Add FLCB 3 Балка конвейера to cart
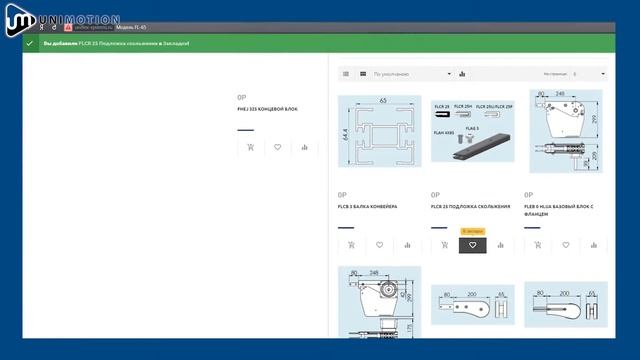The height and width of the screenshot is (360, 640). click(x=351, y=245)
